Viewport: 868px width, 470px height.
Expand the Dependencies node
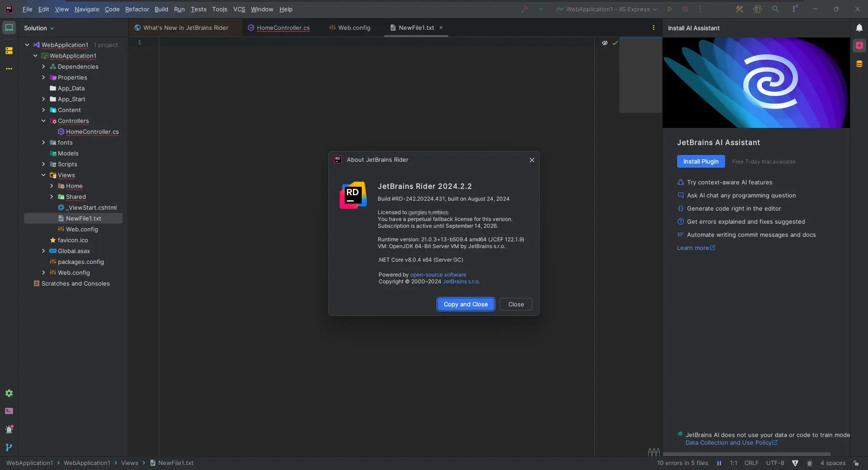(43, 66)
